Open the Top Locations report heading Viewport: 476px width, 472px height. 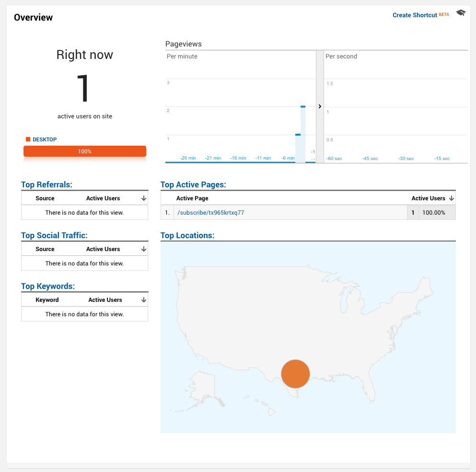pos(187,235)
